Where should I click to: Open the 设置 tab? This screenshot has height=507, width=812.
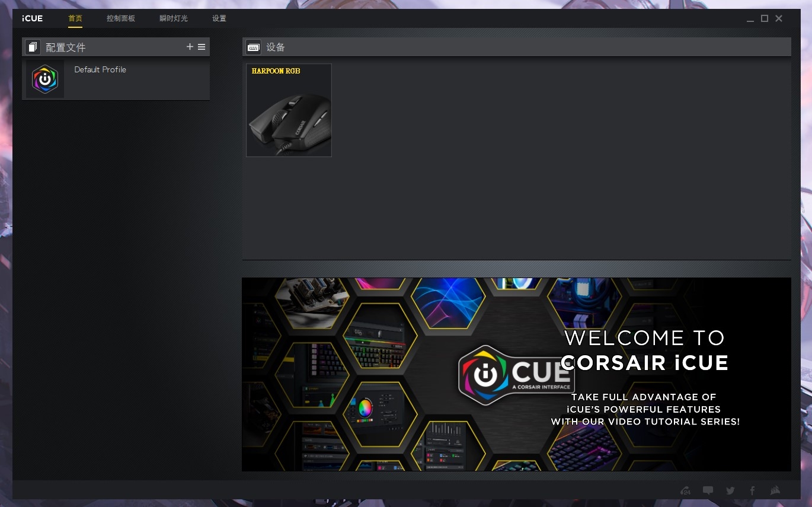[219, 18]
